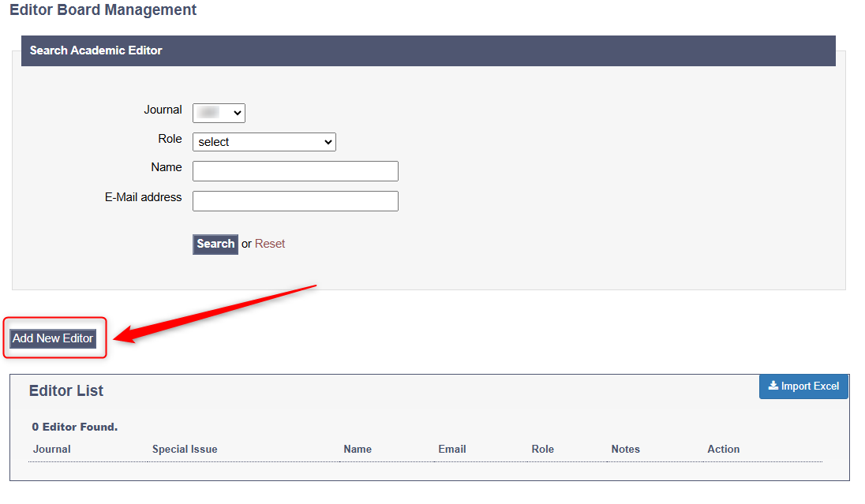The width and height of the screenshot is (865, 504).
Task: Click the Editor Board Management page title
Action: 103,10
